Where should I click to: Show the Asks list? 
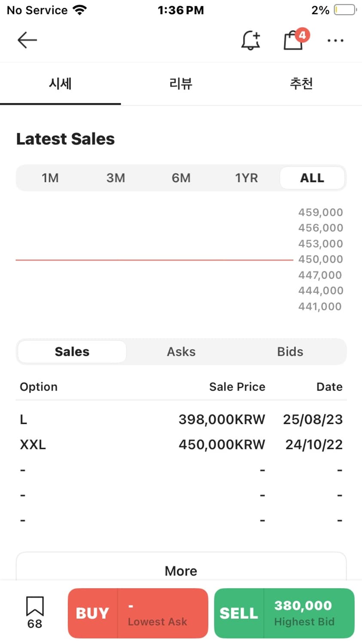(x=181, y=352)
